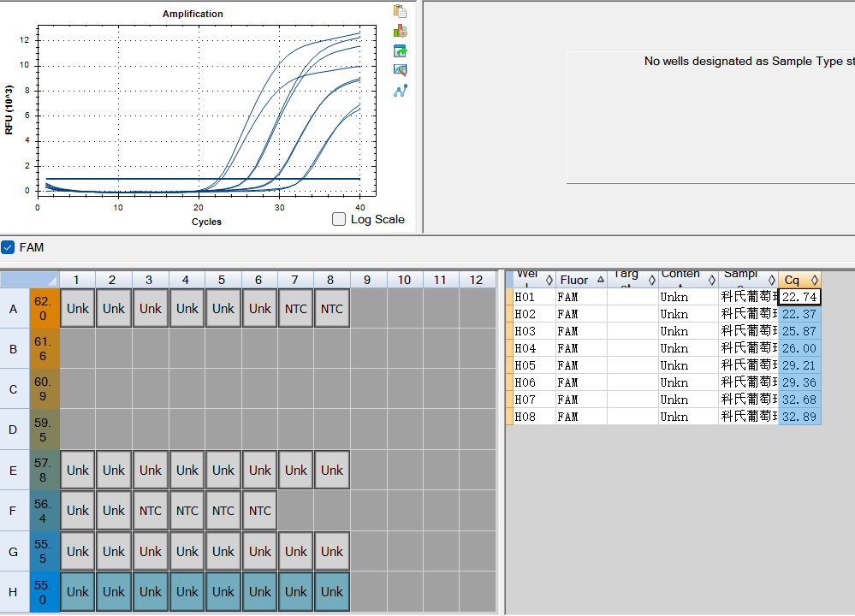Select well F3 NTC
Viewport: 855px width, 616px height.
(151, 511)
